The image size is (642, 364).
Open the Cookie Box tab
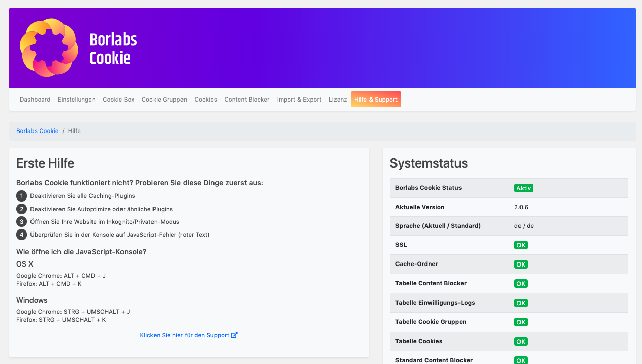118,100
